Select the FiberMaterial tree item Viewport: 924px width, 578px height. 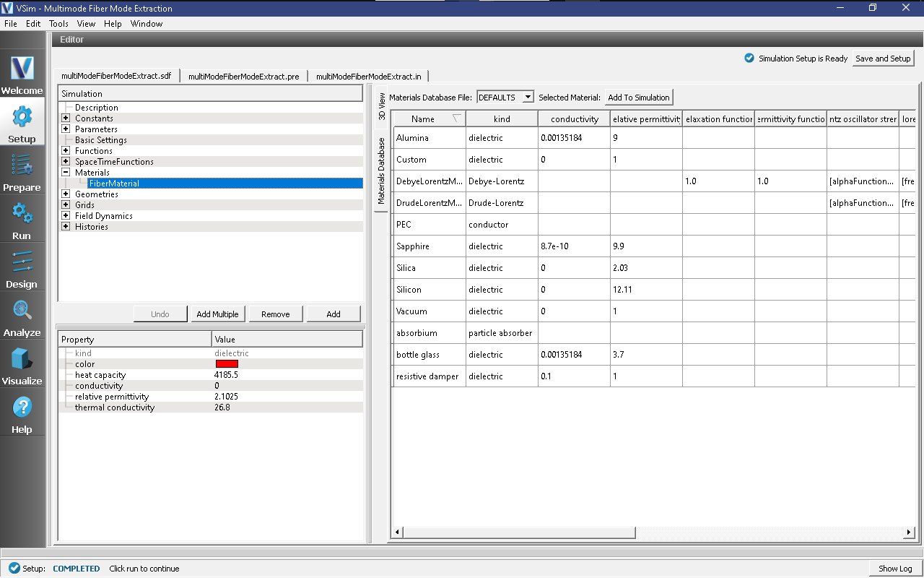(225, 184)
